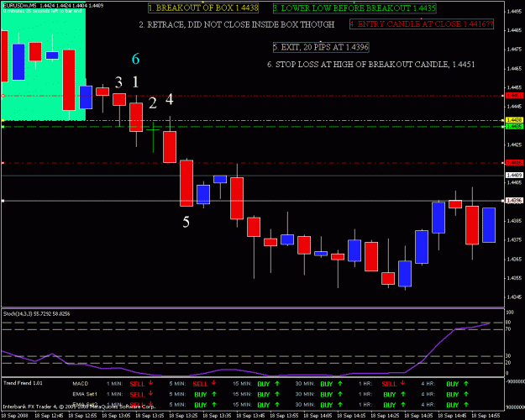Click the BUY signal for EMA Set1 5 MIN

[x=201, y=394]
